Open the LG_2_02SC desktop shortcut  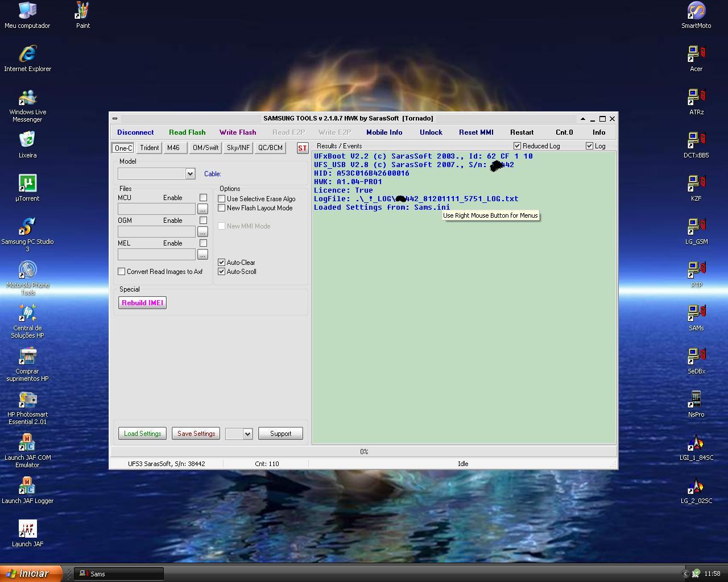pyautogui.click(x=696, y=490)
